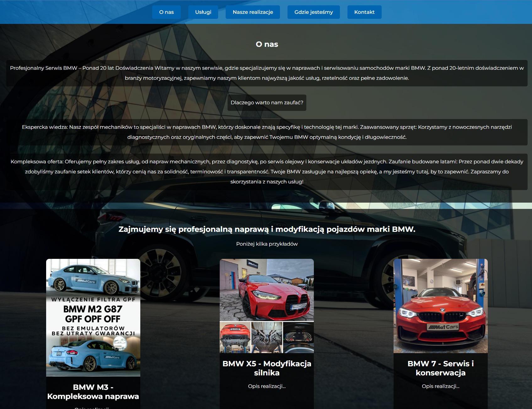Open the Kontakt navigation button
The width and height of the screenshot is (532, 409).
364,12
